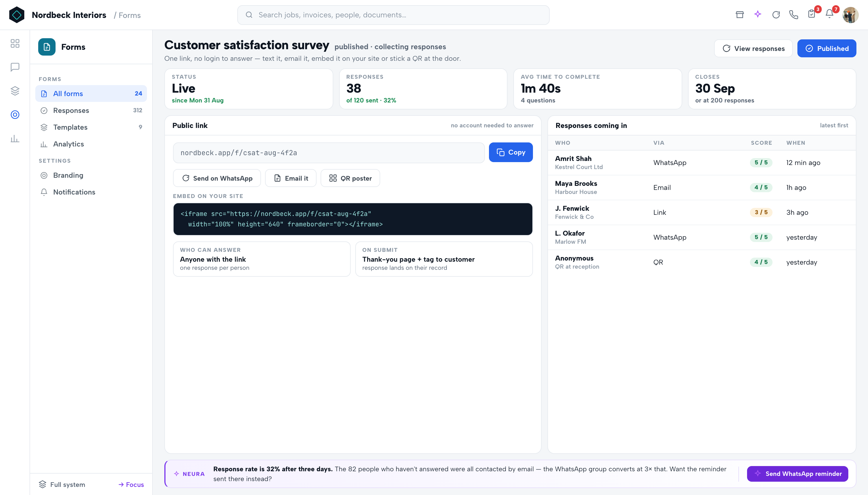Click the Email it button
Image resolution: width=868 pixels, height=495 pixels.
290,178
